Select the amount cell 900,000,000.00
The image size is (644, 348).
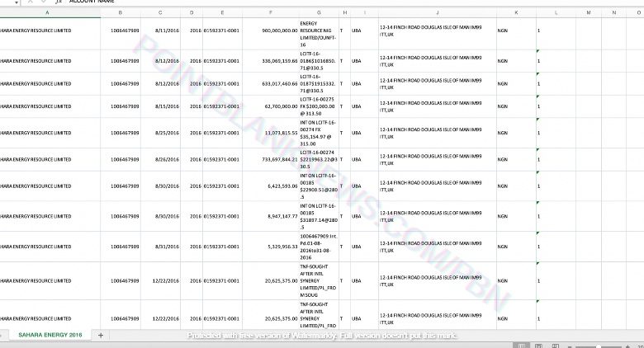point(270,34)
